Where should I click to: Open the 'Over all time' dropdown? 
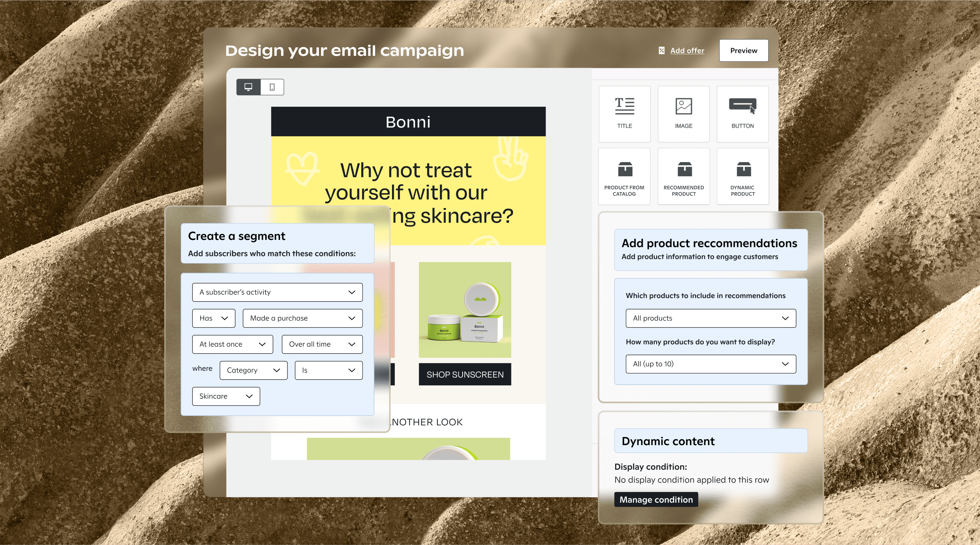tap(322, 344)
